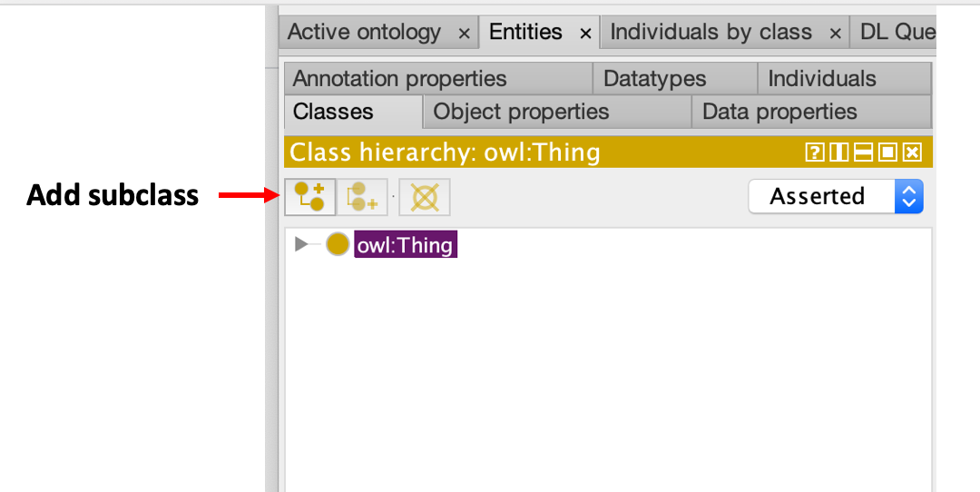
Task: Expand the owl:Thing tree node
Action: (x=301, y=244)
